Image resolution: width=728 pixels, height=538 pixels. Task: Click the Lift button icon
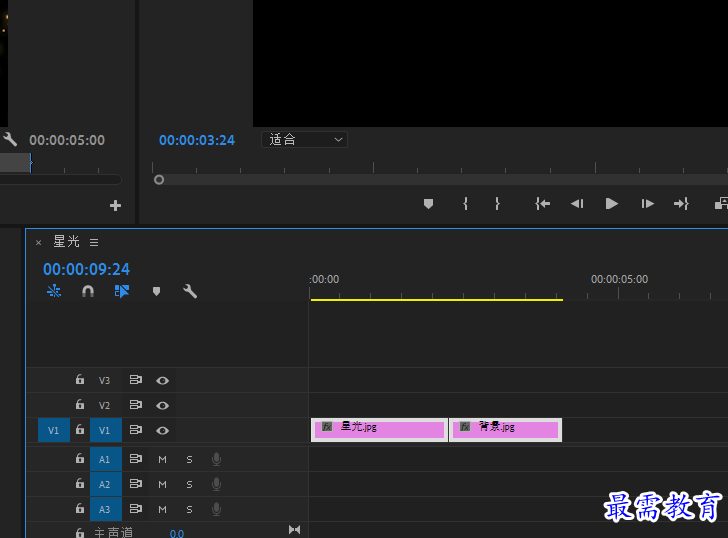coord(721,204)
